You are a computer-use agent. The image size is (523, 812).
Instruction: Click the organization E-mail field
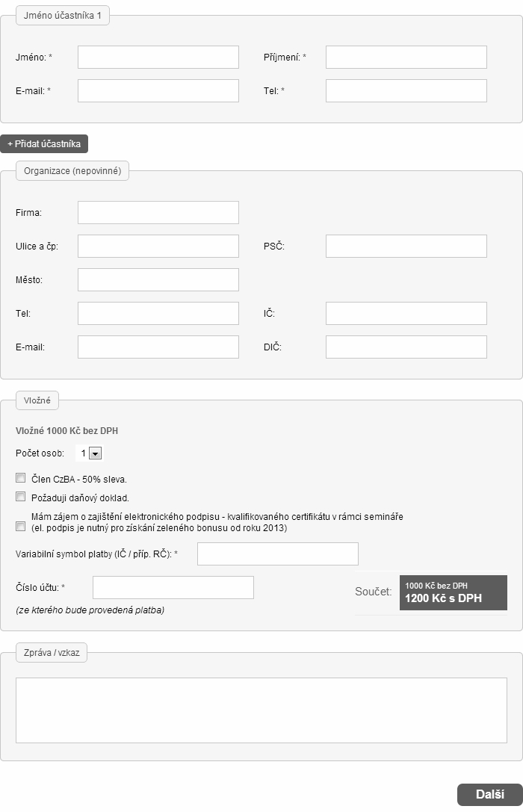pos(158,347)
